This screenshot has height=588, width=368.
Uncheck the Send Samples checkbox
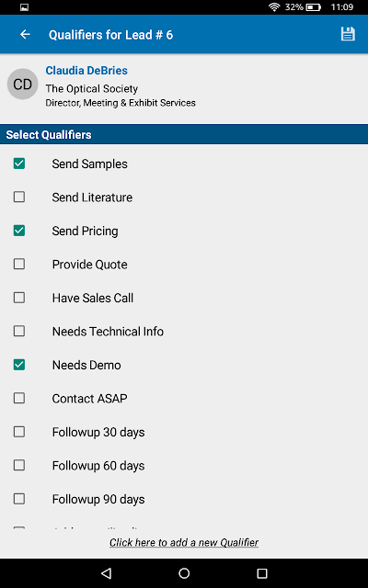[19, 164]
